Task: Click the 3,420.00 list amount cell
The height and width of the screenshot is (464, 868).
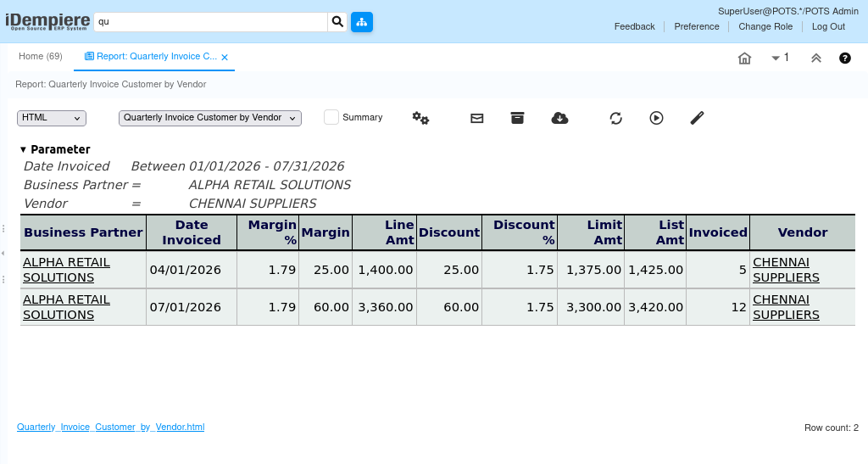Action: coord(655,307)
